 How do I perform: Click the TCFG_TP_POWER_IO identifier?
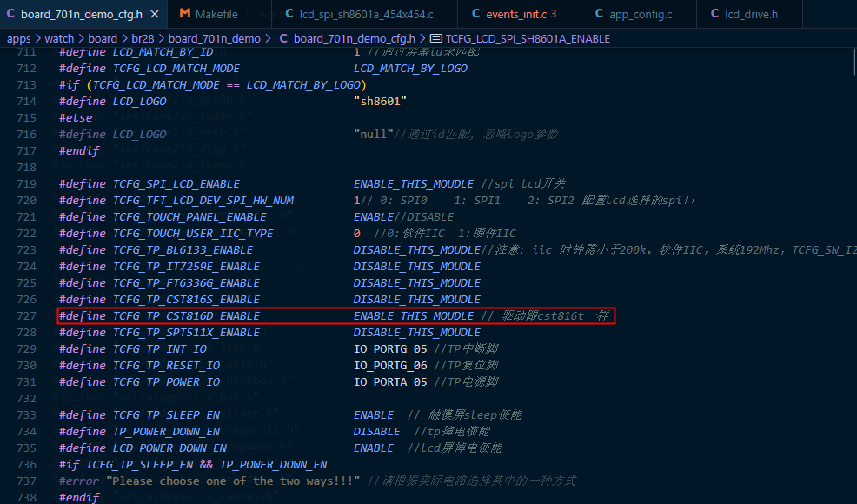[x=167, y=382]
